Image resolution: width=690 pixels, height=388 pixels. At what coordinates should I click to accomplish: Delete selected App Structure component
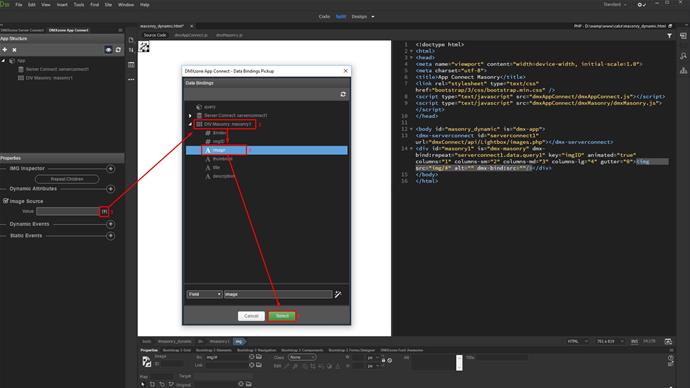pyautogui.click(x=14, y=50)
